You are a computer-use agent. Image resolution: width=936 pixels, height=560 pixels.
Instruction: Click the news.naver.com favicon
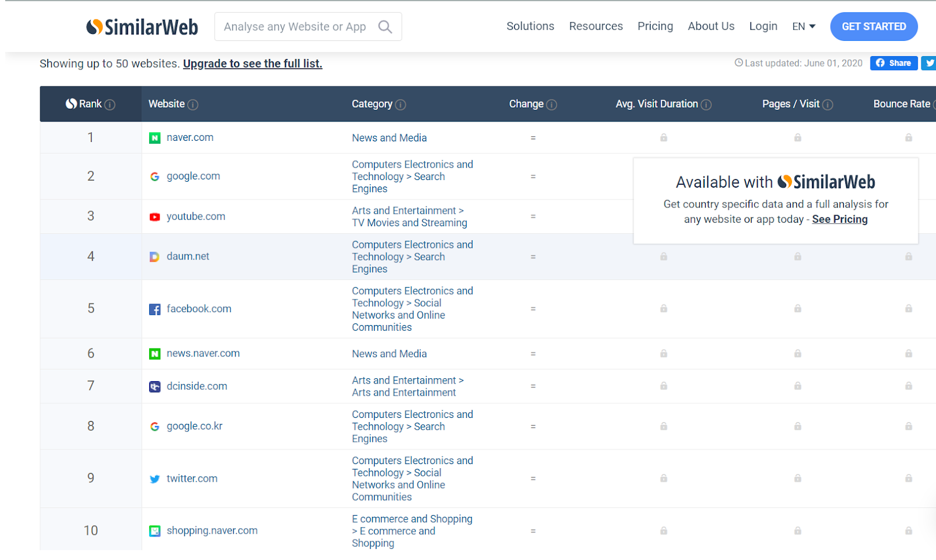154,354
